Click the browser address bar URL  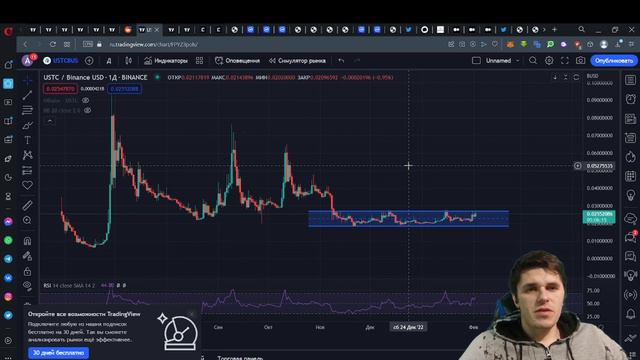click(153, 44)
